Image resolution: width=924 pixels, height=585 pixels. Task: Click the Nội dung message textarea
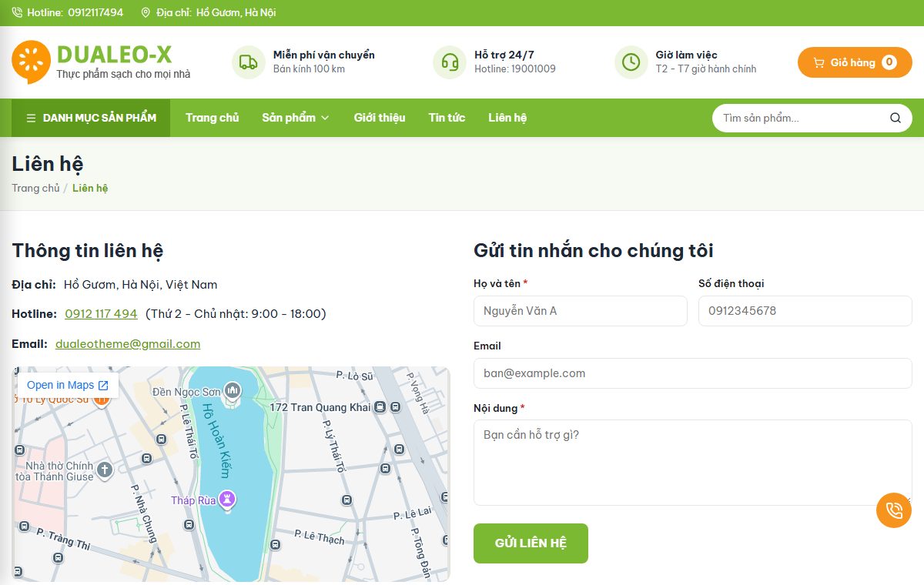tap(693, 463)
